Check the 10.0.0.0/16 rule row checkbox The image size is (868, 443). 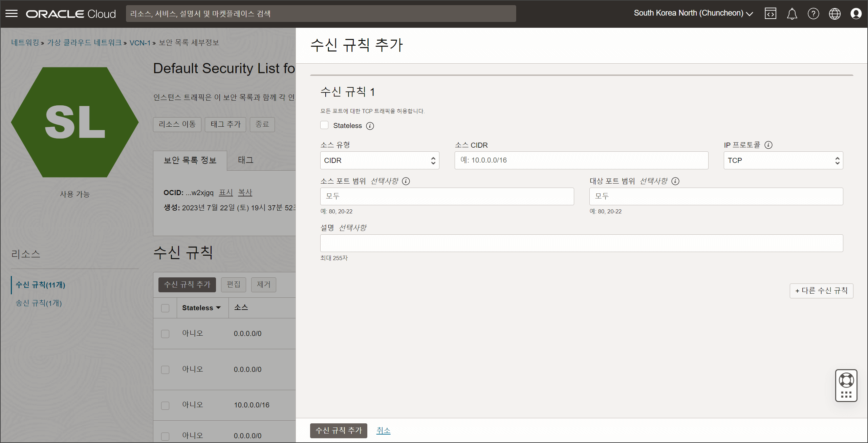click(165, 405)
